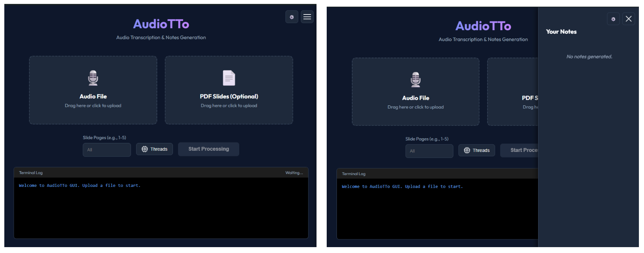Screen dimensions: 644x253
Task: Click the gear icon in the Your Notes panel
Action: pos(613,19)
